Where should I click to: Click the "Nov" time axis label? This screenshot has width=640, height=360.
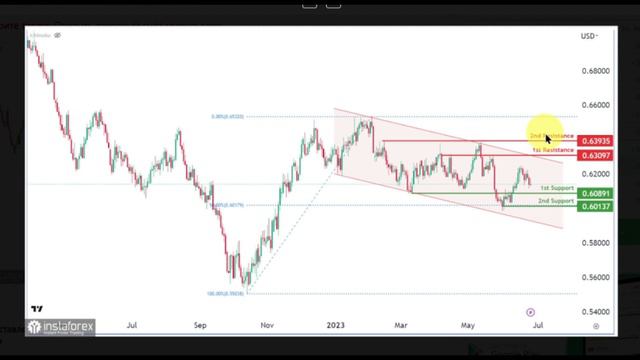(267, 325)
